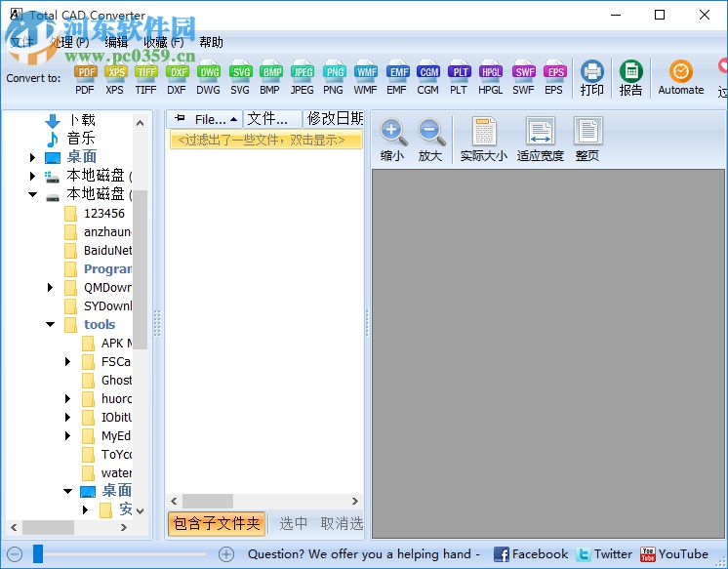Select EPS conversion icon
Screen dimensions: 728x569
554,78
